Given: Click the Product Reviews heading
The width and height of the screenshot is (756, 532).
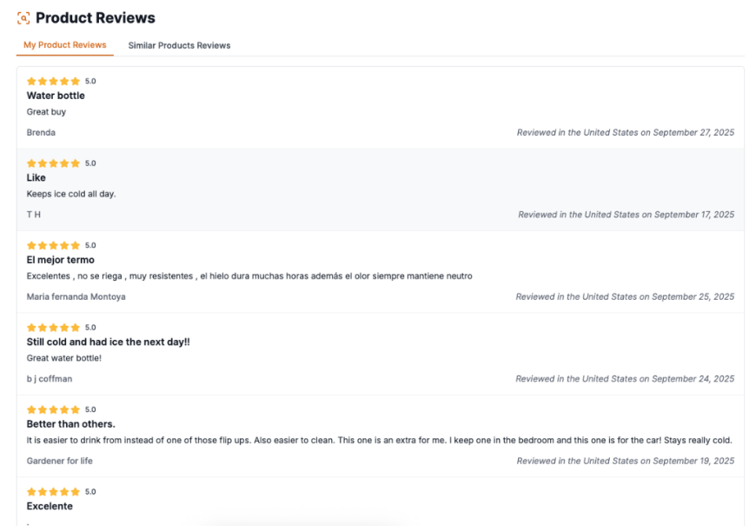Looking at the screenshot, I should click(x=96, y=18).
